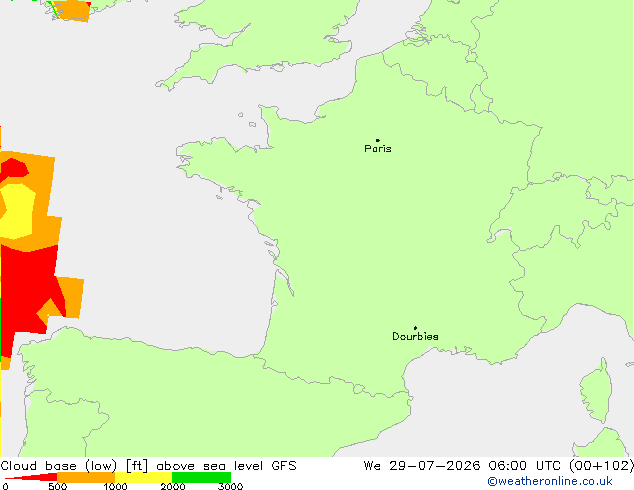Click the black dot marking Dourbies

(x=415, y=328)
